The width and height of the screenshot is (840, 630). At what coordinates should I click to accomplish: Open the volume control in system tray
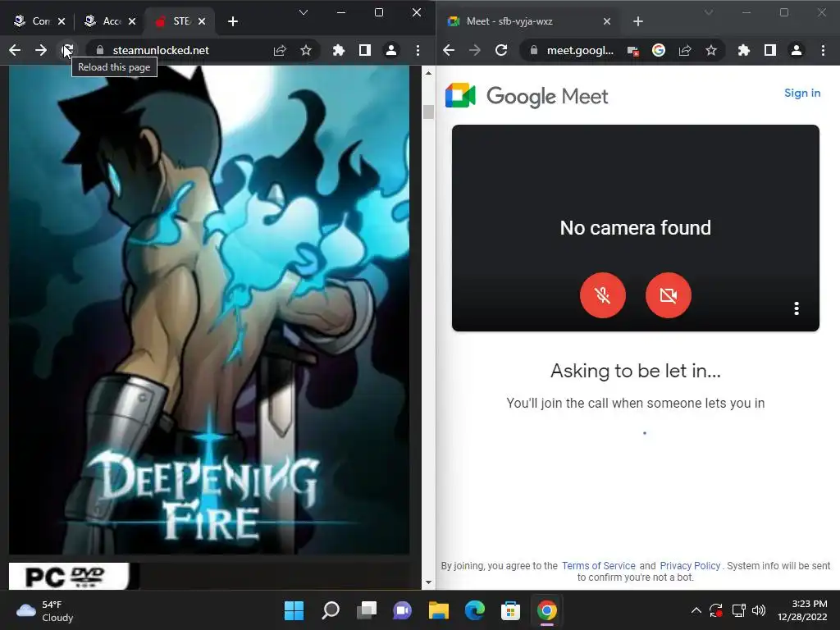coord(759,610)
